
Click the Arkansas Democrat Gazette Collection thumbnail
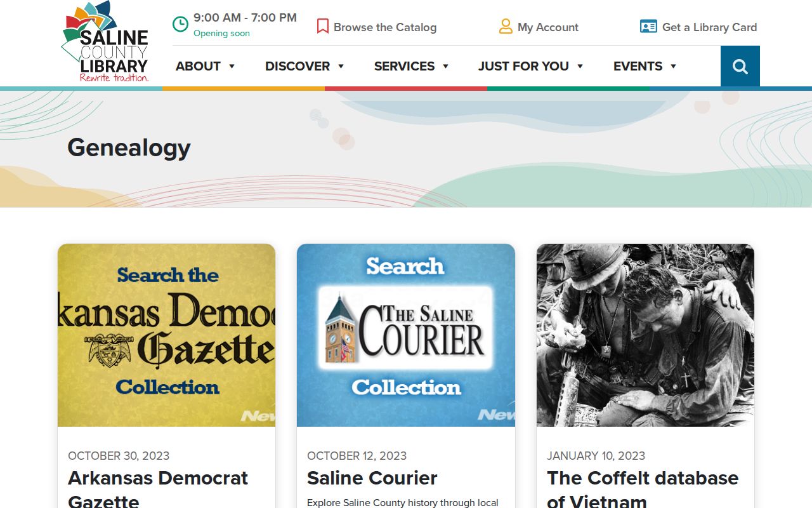coord(166,335)
